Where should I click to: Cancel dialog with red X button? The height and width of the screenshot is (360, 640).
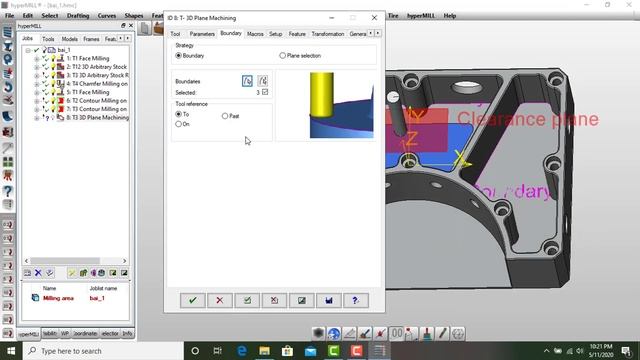tap(220, 300)
